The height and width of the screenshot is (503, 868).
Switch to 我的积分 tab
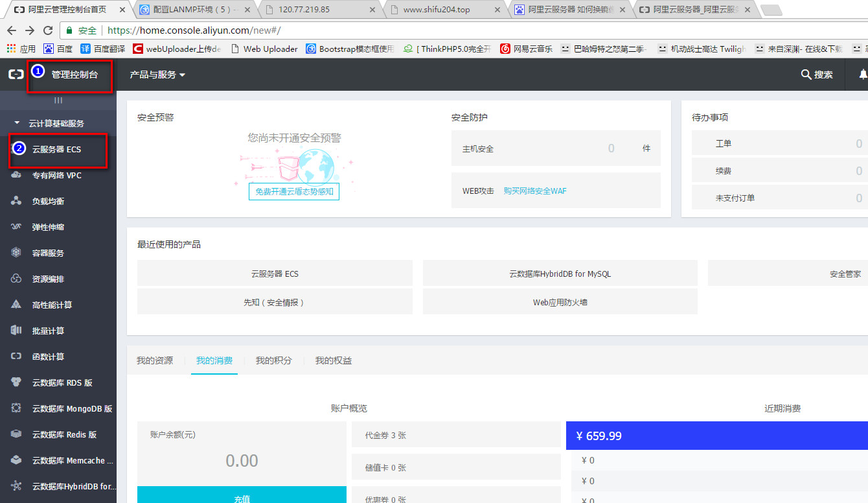pos(273,360)
